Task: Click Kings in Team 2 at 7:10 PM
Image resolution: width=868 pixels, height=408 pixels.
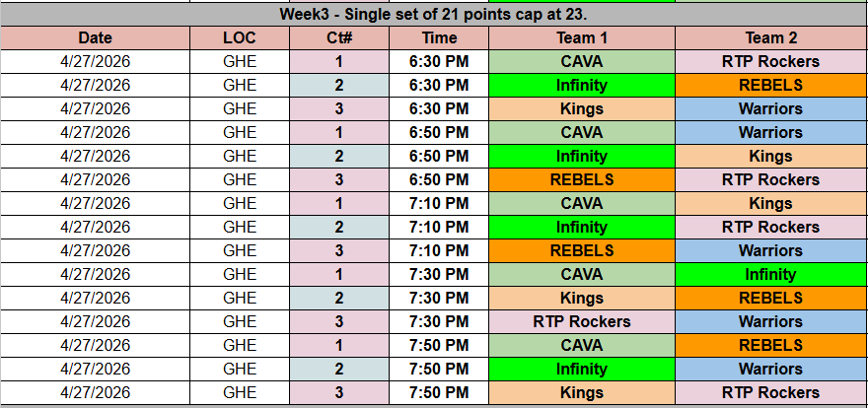Action: click(x=770, y=204)
